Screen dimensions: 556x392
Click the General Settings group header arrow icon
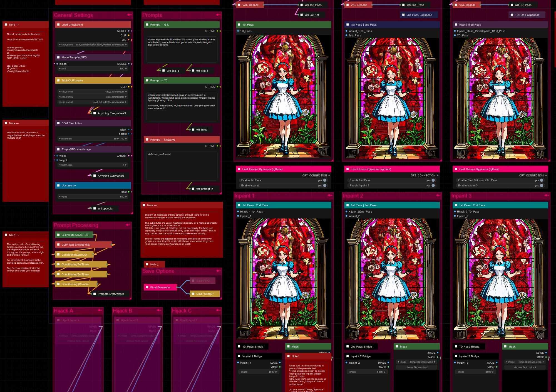tap(129, 15)
